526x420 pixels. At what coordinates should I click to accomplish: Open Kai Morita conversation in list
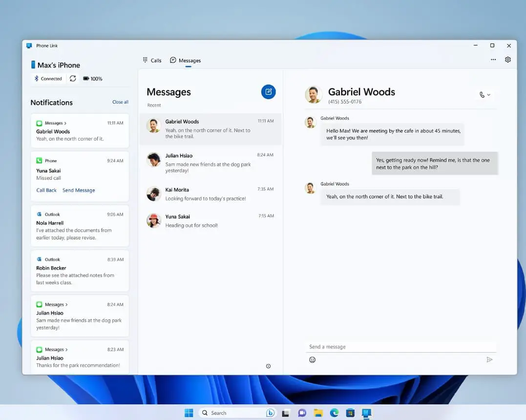pyautogui.click(x=210, y=194)
